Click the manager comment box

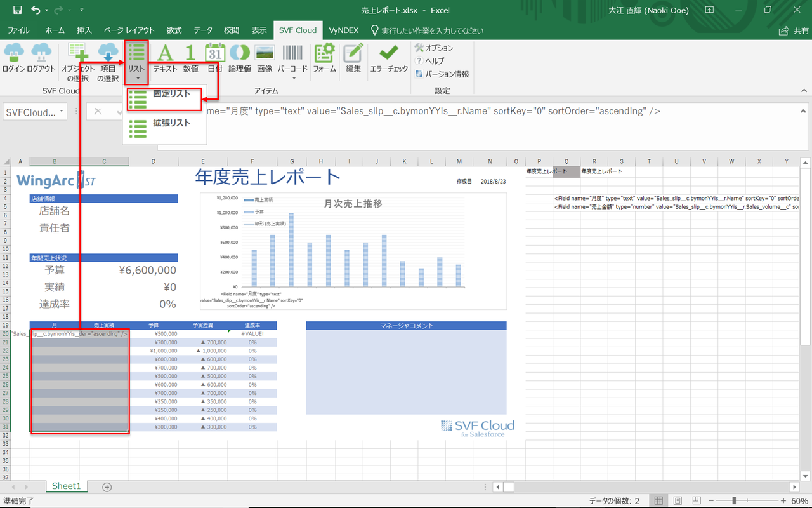(406, 372)
